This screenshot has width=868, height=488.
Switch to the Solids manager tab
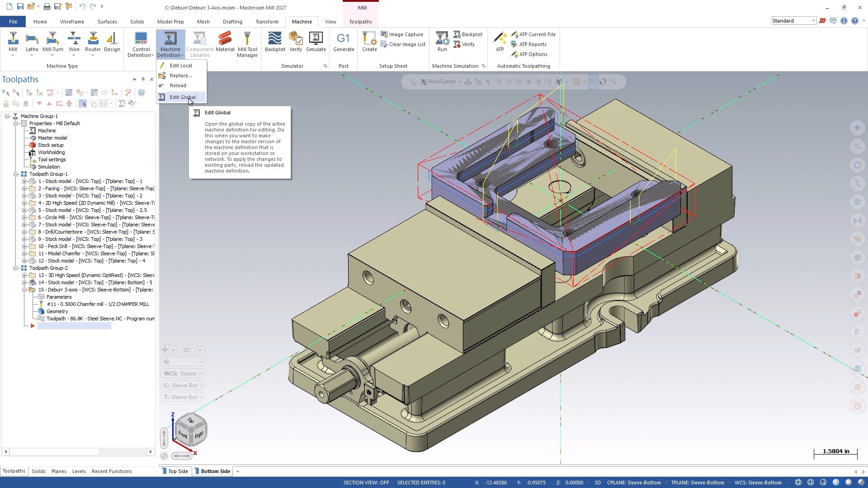point(38,471)
